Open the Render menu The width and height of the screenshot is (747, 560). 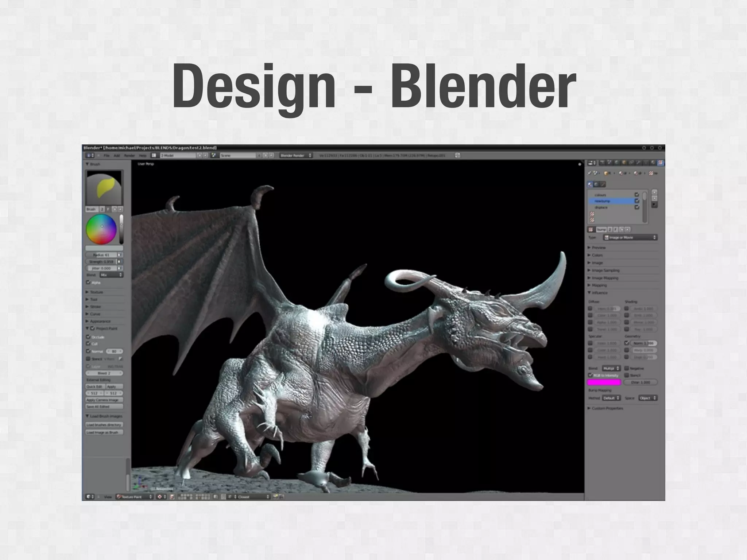pos(129,155)
